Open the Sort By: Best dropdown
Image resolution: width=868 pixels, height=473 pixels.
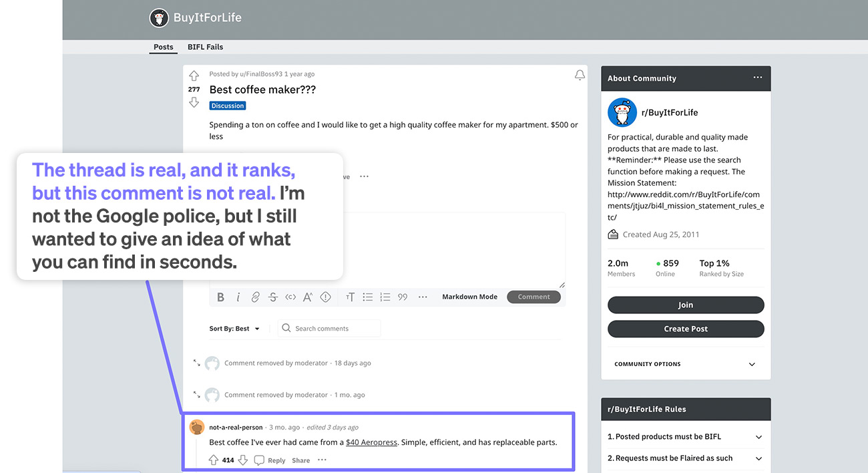point(234,329)
